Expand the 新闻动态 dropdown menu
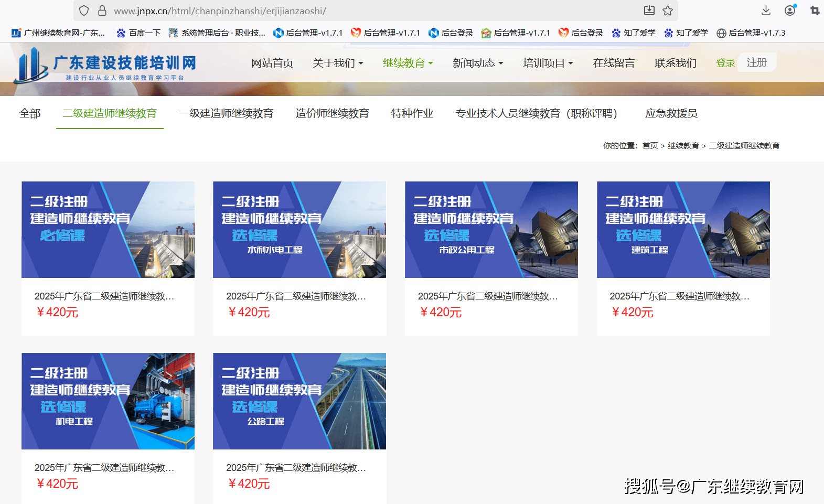824x504 pixels. [x=478, y=63]
